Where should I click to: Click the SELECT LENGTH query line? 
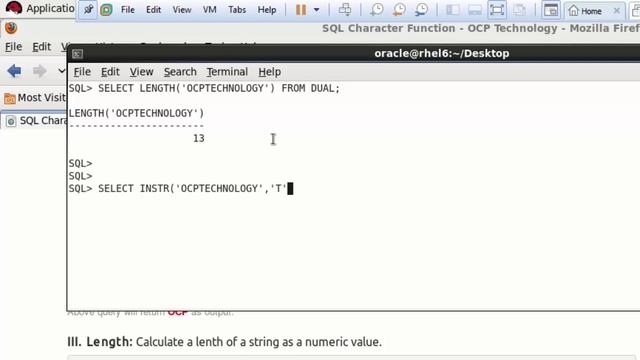click(204, 88)
